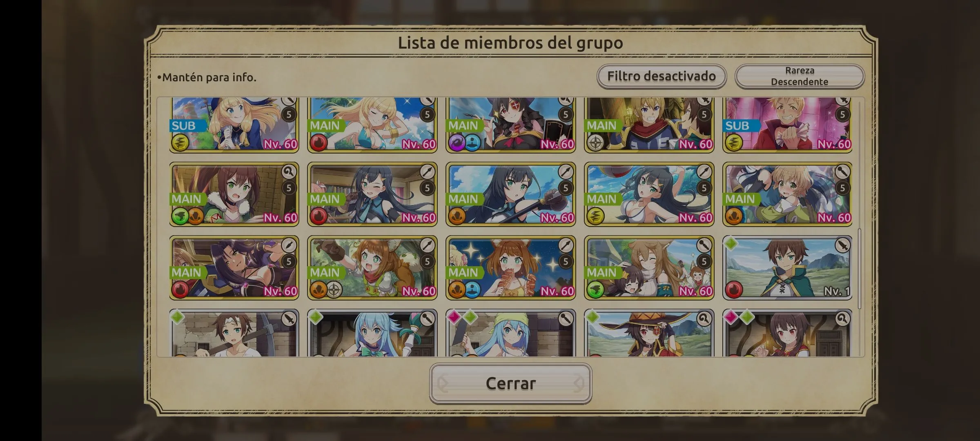
Task: Click the member list vertical scrollbar
Action: tap(860, 268)
